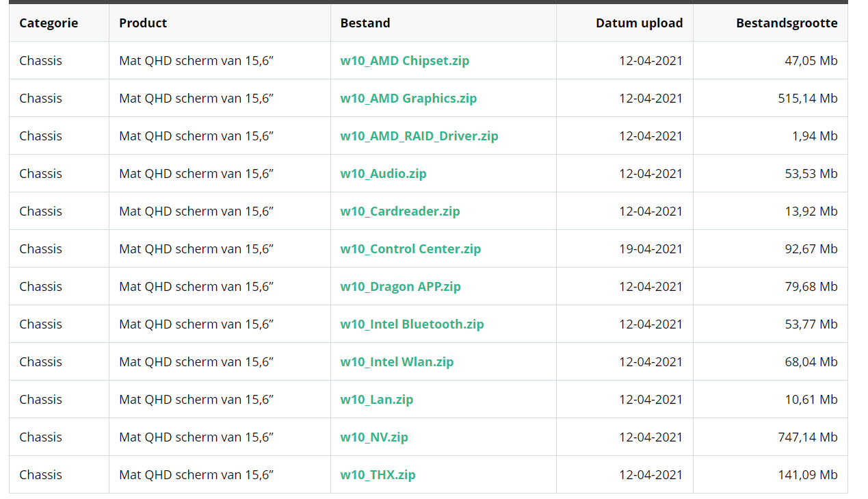Click the Product column header
Screen dimensions: 868x499
tap(143, 23)
